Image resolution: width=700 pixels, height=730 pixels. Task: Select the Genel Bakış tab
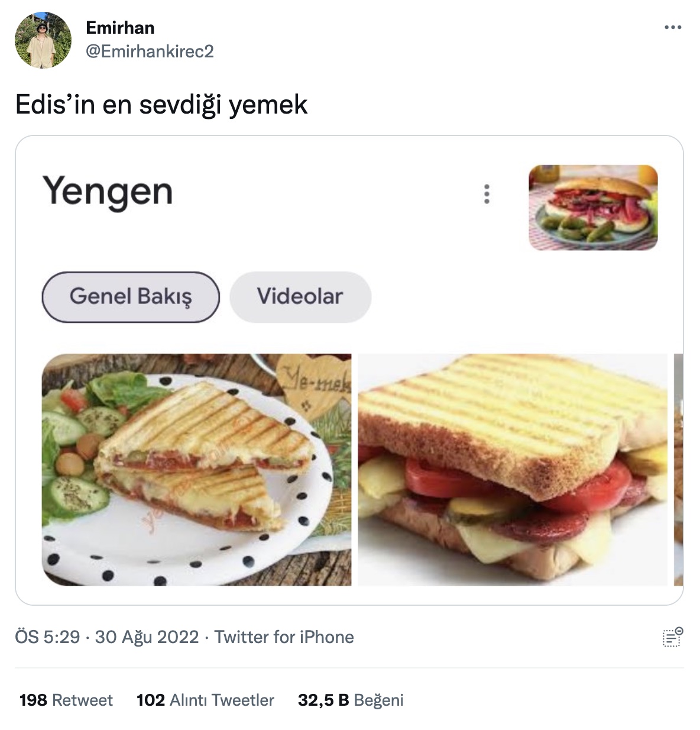[x=131, y=297]
